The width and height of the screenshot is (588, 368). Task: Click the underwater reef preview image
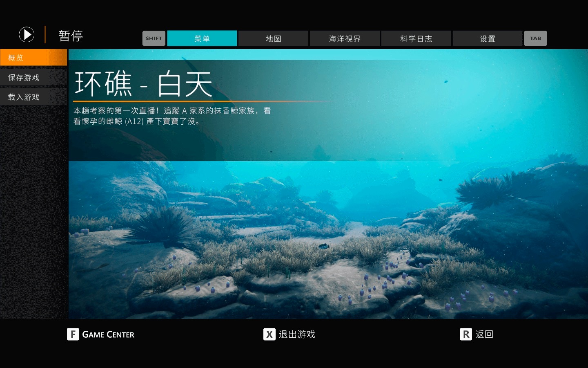(328, 241)
